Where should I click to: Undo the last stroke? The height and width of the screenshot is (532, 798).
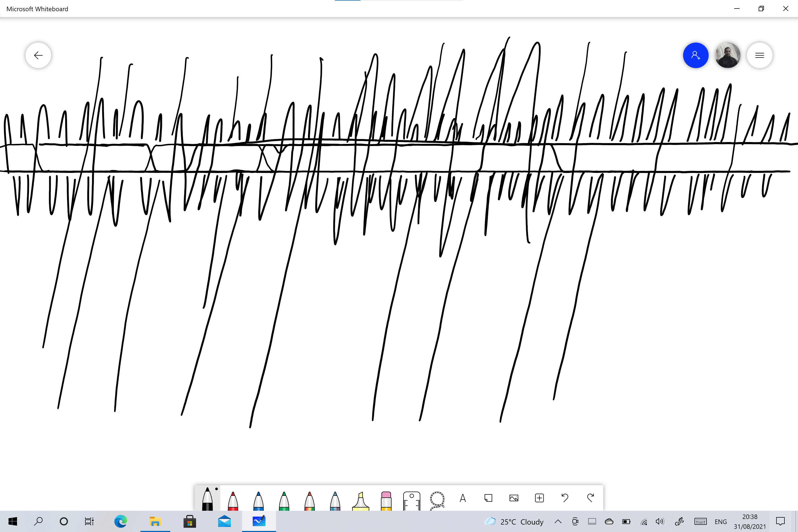[x=565, y=498]
